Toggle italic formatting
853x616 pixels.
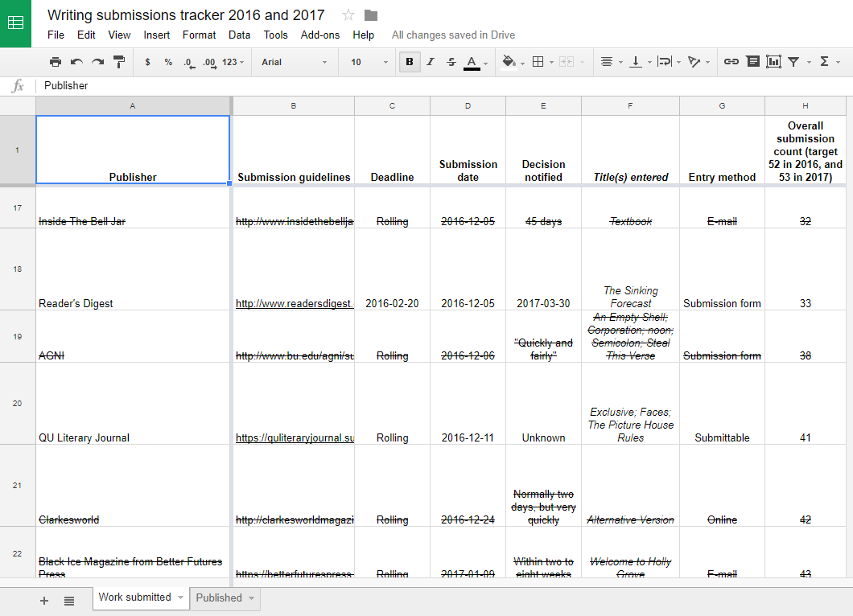point(431,62)
